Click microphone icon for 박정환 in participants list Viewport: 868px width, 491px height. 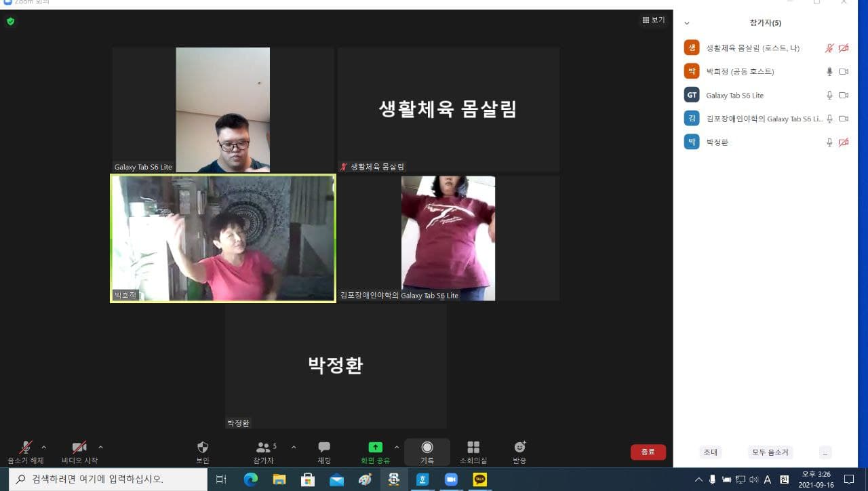click(829, 142)
